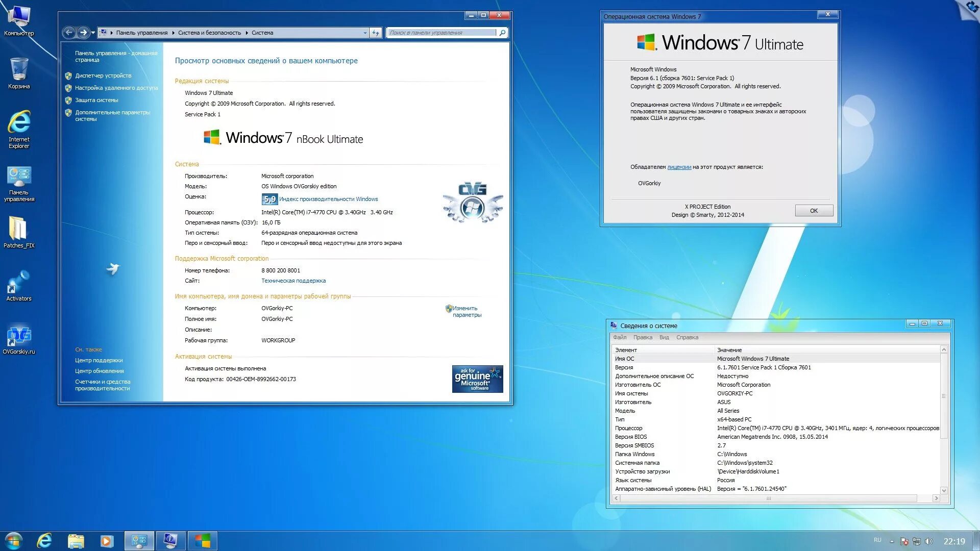The image size is (980, 551).
Task: Select the Версия BIOS row
Action: coord(776,437)
